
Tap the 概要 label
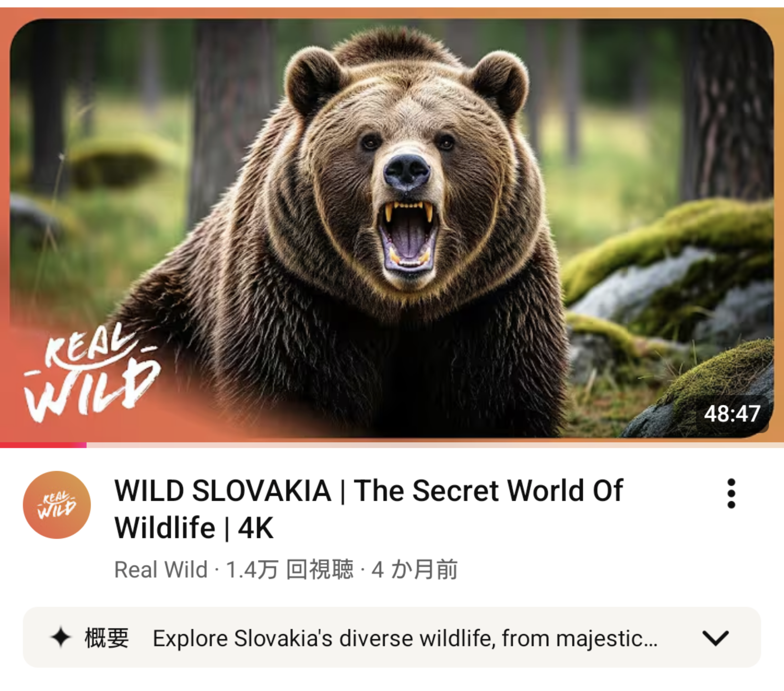107,638
